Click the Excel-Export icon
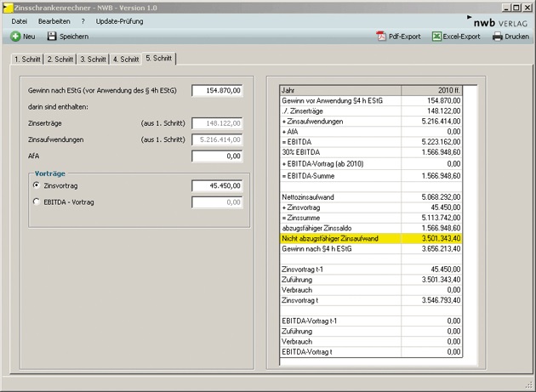The height and width of the screenshot is (392, 536). (437, 37)
